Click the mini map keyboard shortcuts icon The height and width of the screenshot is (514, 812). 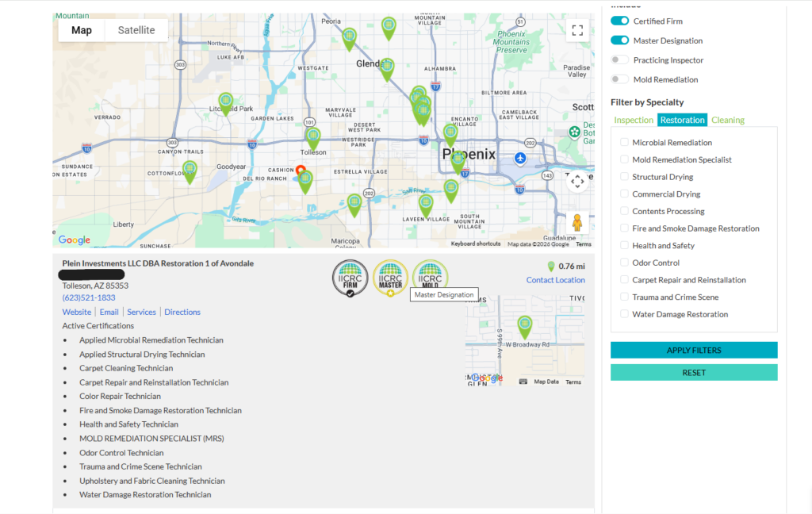click(x=523, y=382)
